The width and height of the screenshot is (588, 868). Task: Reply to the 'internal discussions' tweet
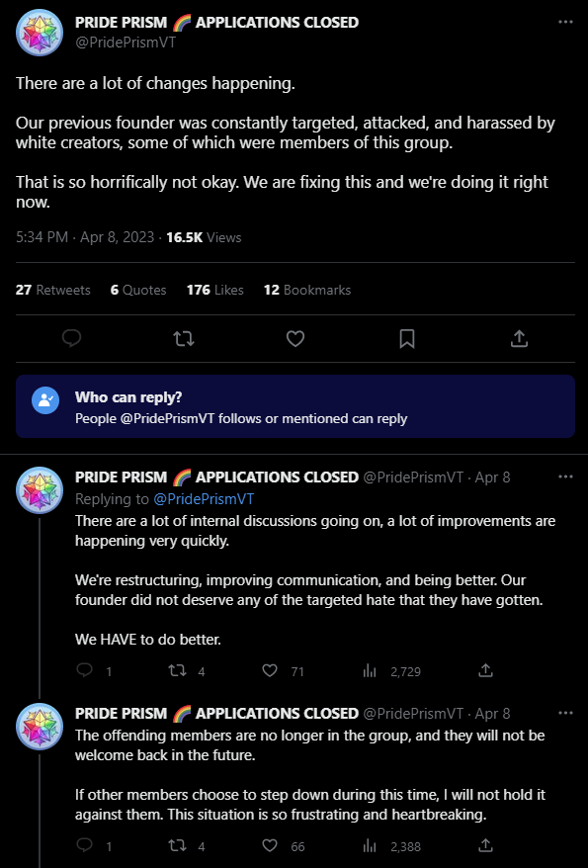pyautogui.click(x=84, y=671)
